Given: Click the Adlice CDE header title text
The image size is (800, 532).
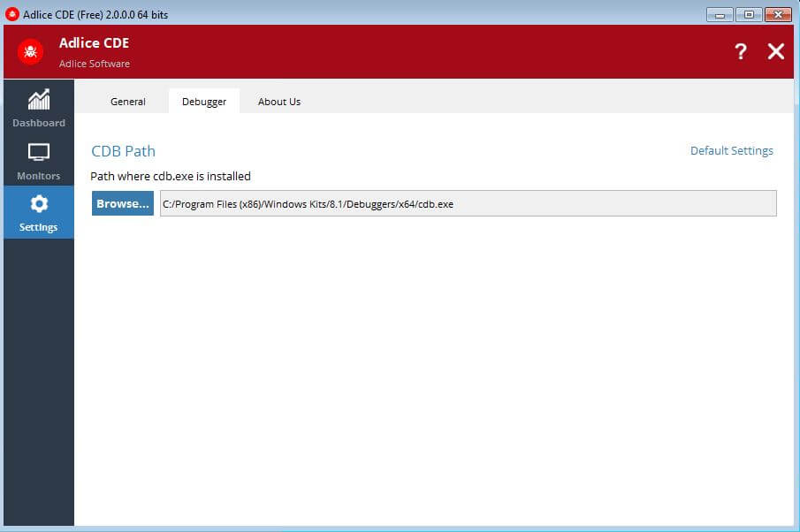Looking at the screenshot, I should tap(94, 43).
